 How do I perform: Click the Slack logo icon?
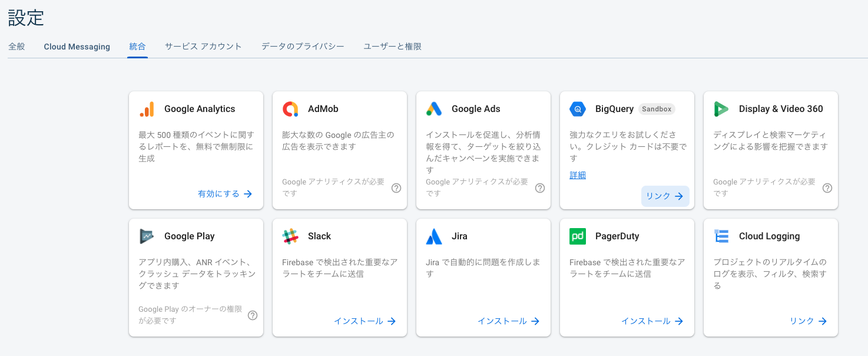click(290, 236)
